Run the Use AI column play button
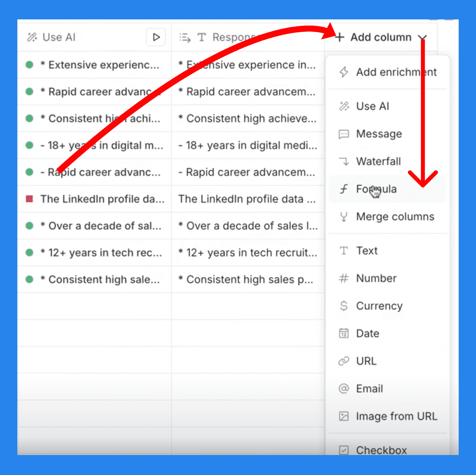 tap(156, 37)
